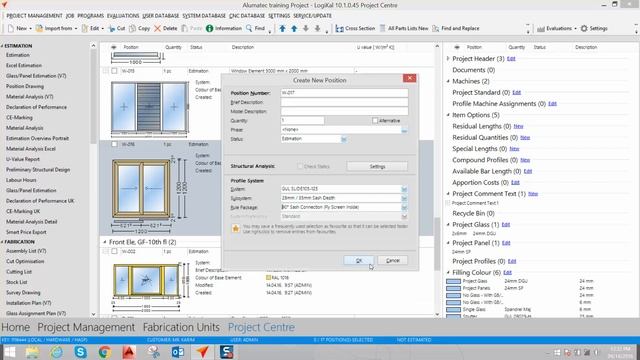The image size is (640, 360).
Task: Collapse the Front Ele, GF-10th fl group
Action: (104, 242)
